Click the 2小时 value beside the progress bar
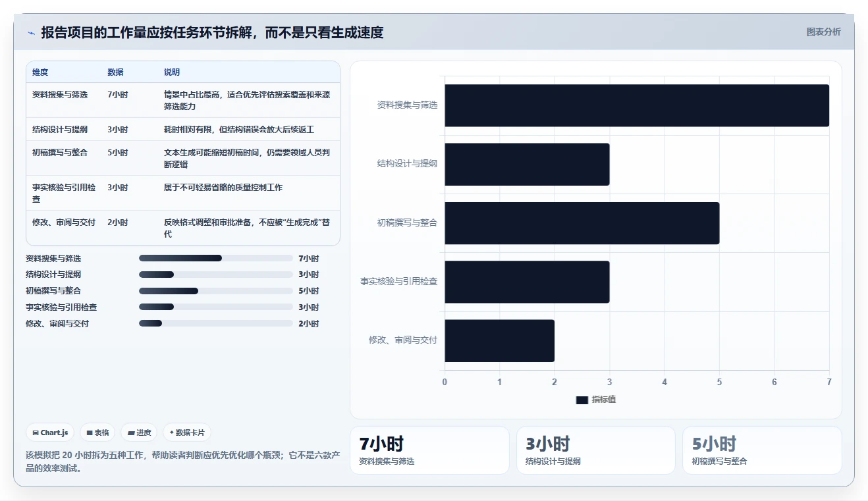This screenshot has width=868, height=501. (x=308, y=323)
